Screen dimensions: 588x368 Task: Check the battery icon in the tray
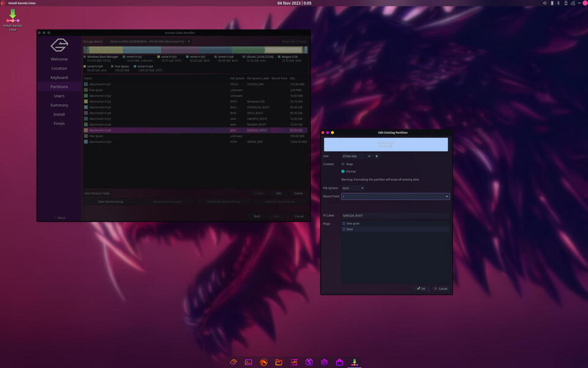(x=552, y=3)
